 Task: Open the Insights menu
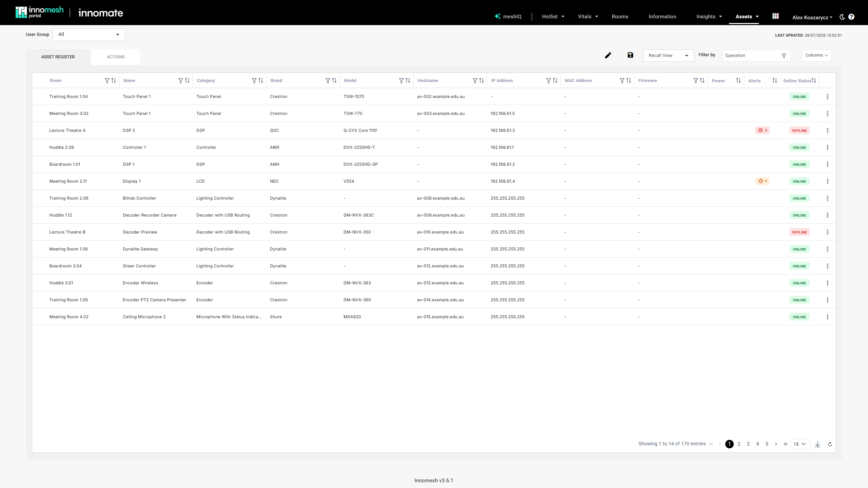[x=709, y=16]
